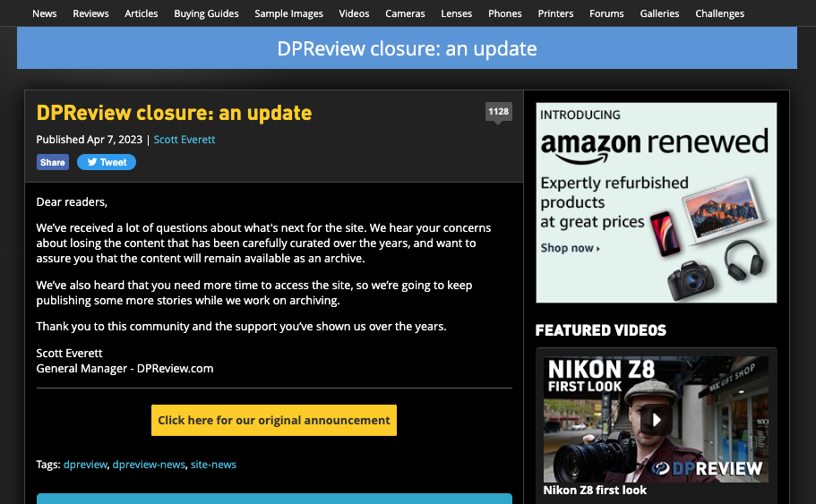Go to Lenses section

coord(457,13)
